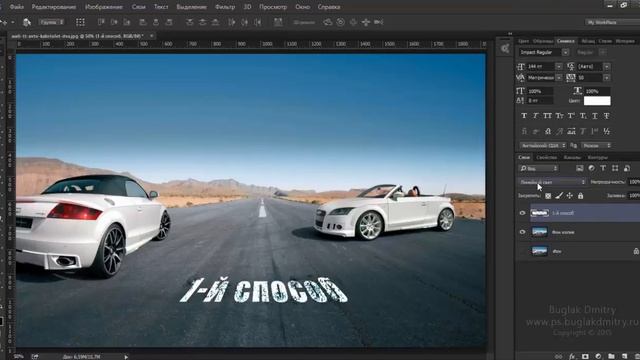The width and height of the screenshot is (640, 360).
Task: Filter layers by type layers
Action: 603,168
